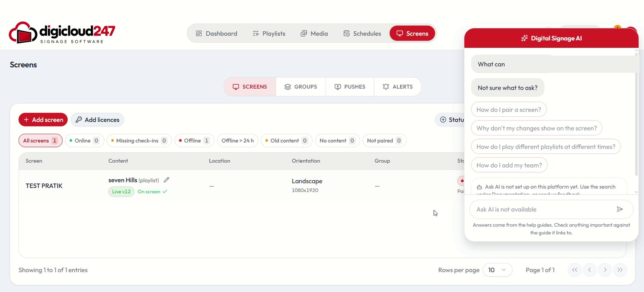Navigate to Media

coord(314,33)
